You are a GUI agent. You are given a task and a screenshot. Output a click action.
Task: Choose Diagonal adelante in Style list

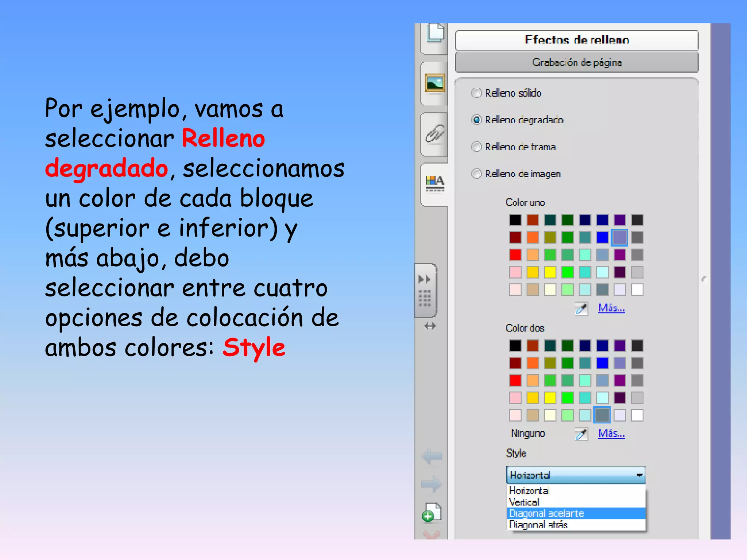pos(576,513)
